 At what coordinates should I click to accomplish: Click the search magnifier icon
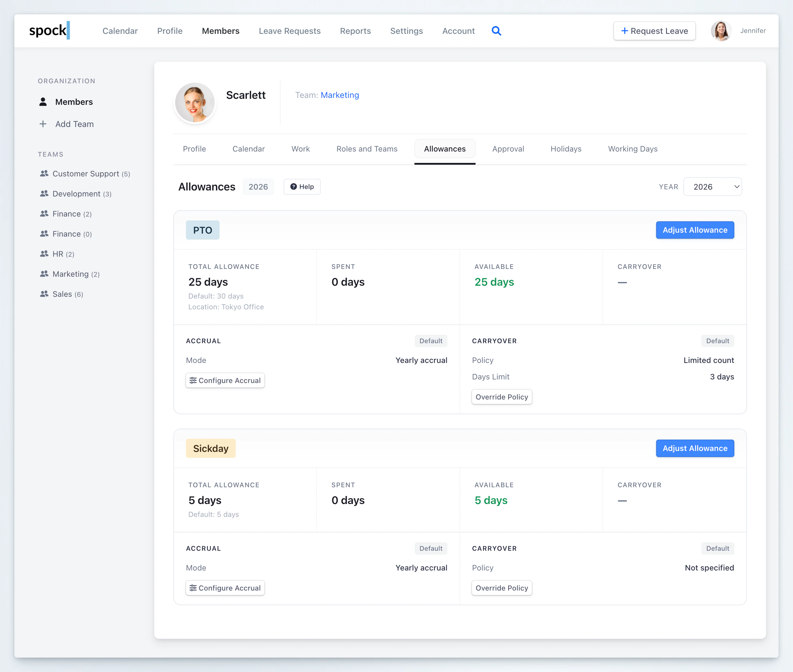point(496,31)
